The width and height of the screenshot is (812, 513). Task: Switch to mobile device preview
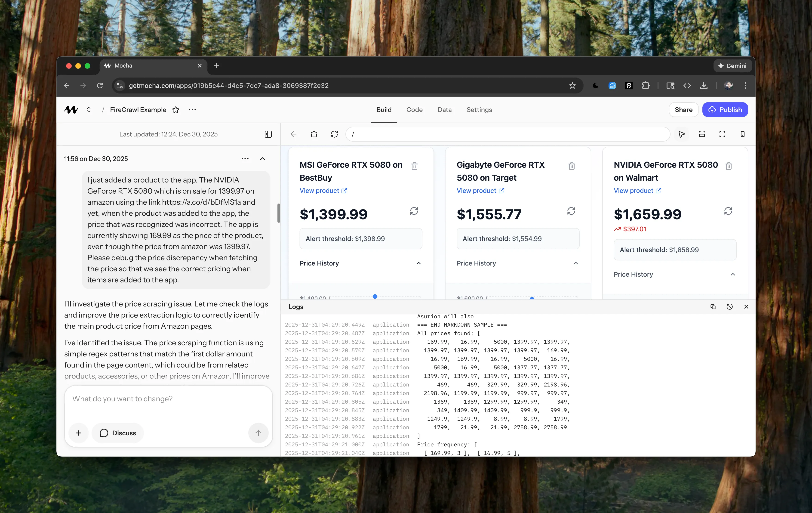coord(742,134)
